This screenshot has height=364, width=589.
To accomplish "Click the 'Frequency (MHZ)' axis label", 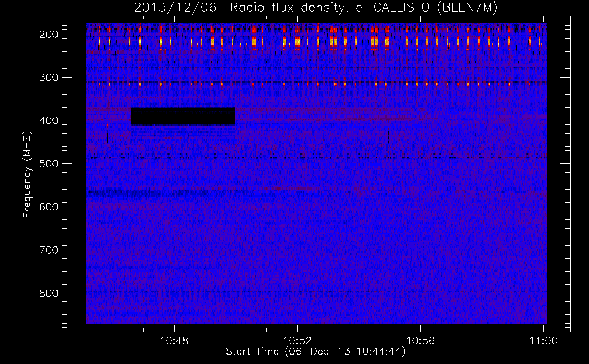I will [x=27, y=174].
